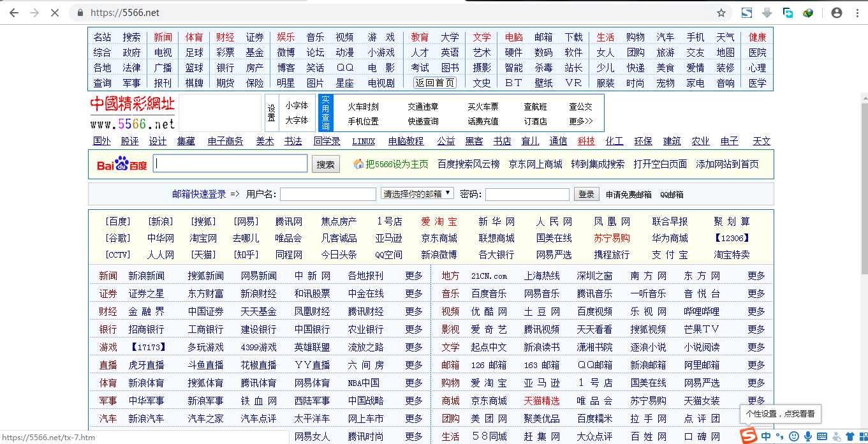Open the 快递查询 link
Screen dimensions: 868x444
coord(423,121)
